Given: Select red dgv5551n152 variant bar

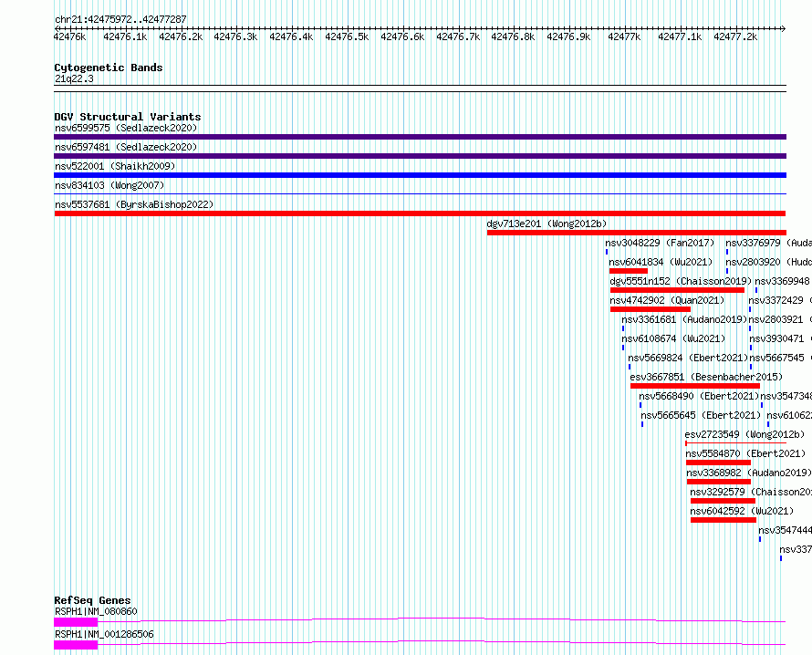Looking at the screenshot, I should (677, 290).
